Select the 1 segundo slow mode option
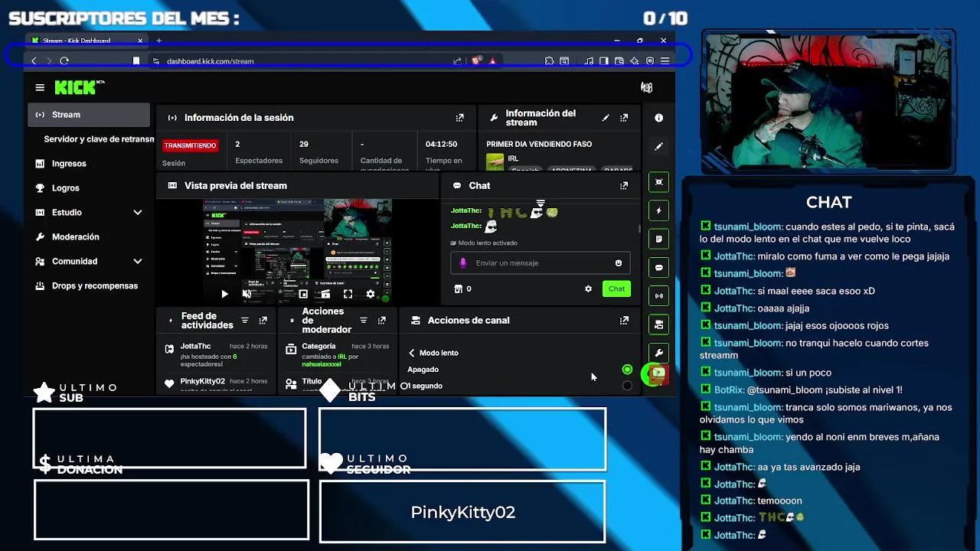Image resolution: width=980 pixels, height=551 pixels. [x=627, y=386]
